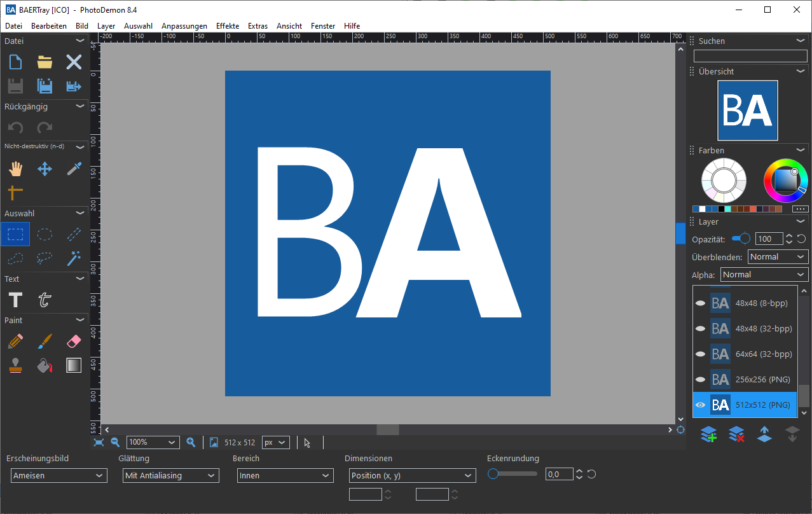The width and height of the screenshot is (812, 514).
Task: Toggle visibility of 256x256 (PNG) layer
Action: 700,379
